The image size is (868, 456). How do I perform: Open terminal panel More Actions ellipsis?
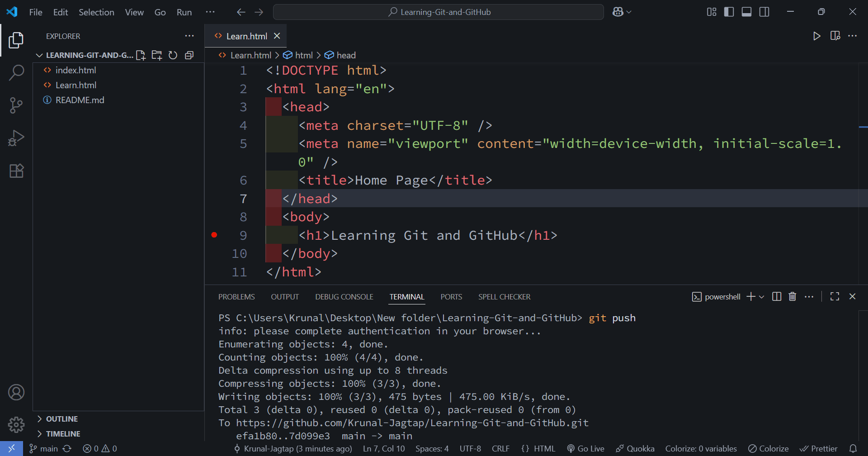click(x=809, y=297)
